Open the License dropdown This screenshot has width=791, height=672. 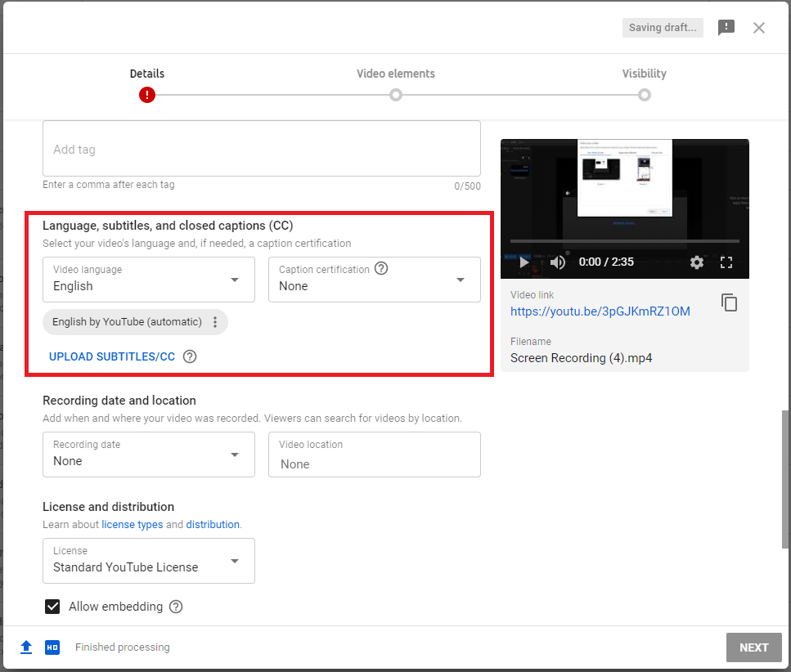coord(149,561)
